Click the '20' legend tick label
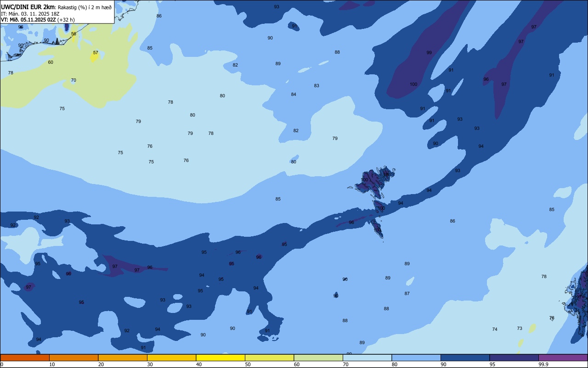Screen dimensions: 588x368 tap(101, 364)
